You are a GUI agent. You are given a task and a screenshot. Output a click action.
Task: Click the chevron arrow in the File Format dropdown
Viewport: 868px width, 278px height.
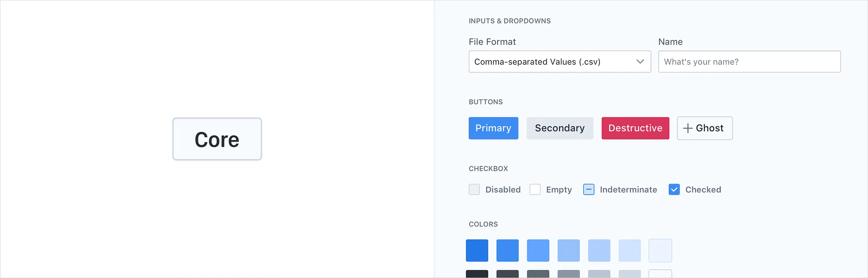640,62
